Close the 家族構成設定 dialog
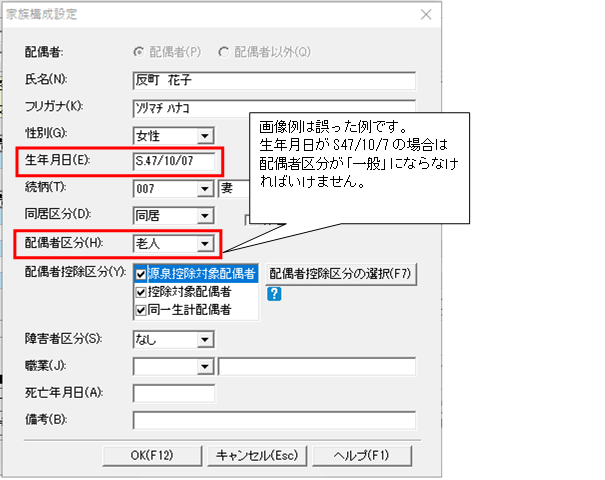The width and height of the screenshot is (605, 480). point(426,15)
